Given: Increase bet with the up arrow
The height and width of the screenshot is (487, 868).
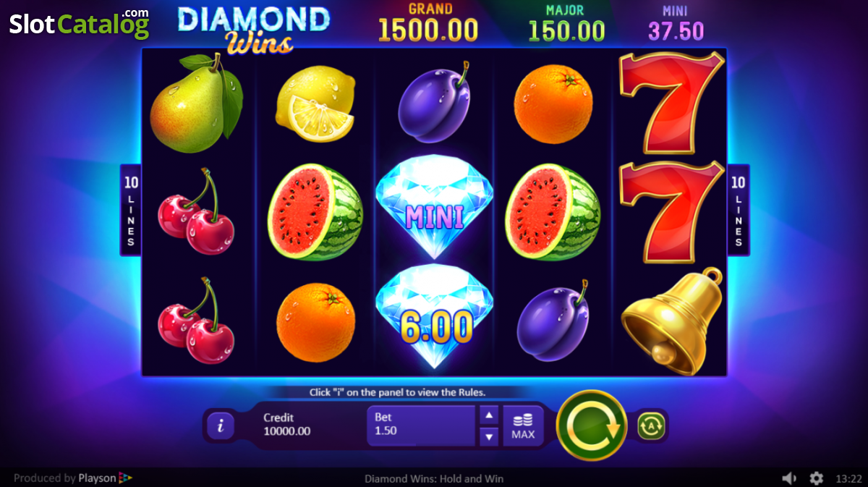Looking at the screenshot, I should click(490, 415).
